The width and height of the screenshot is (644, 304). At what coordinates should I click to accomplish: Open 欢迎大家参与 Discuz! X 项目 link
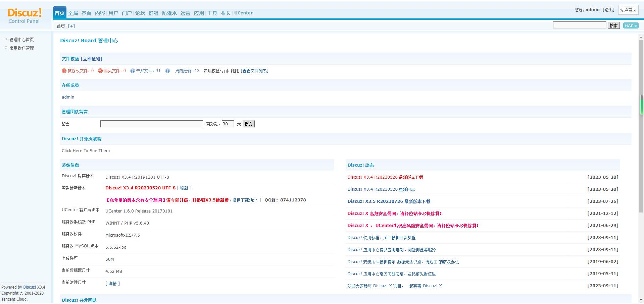[395, 286]
